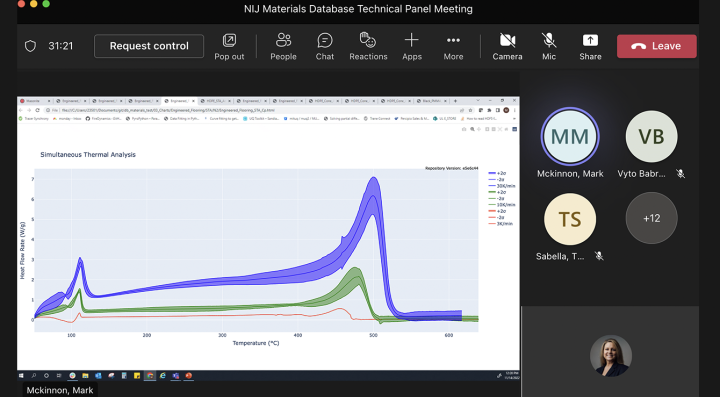The width and height of the screenshot is (720, 397).
Task: Pop out the shared screen
Action: pos(229,47)
